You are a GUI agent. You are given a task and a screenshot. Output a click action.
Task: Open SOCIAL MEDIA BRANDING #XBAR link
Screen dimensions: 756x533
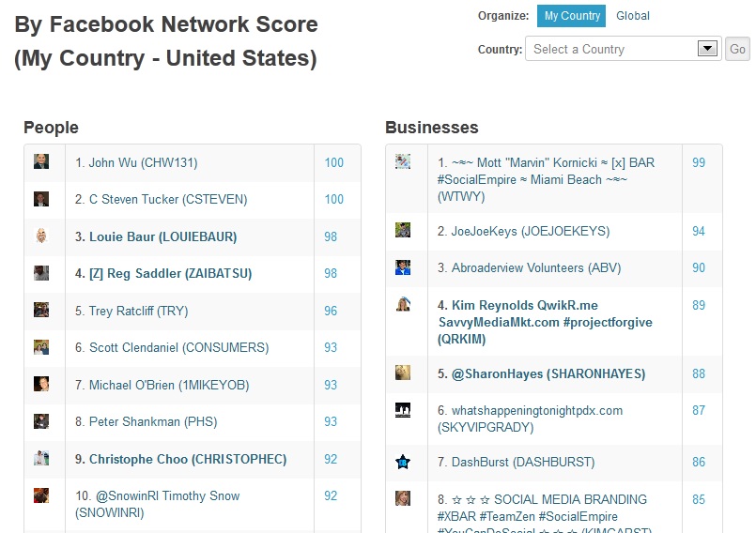[x=545, y=512]
